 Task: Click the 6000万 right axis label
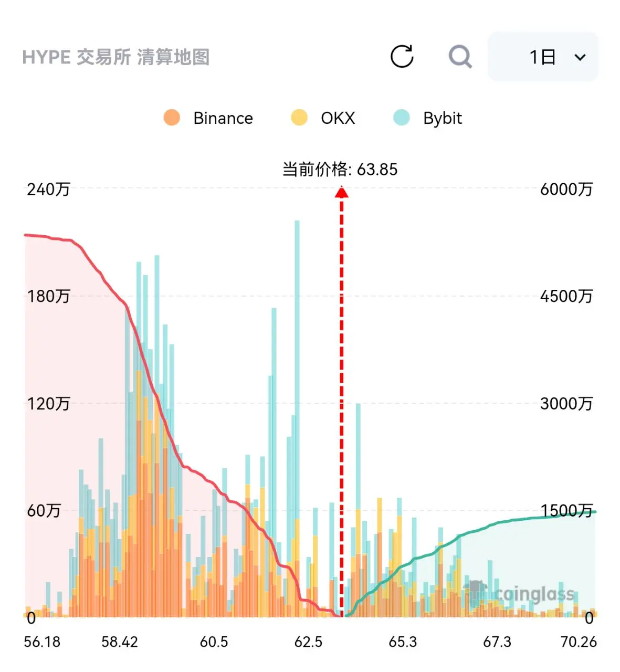pyautogui.click(x=566, y=189)
